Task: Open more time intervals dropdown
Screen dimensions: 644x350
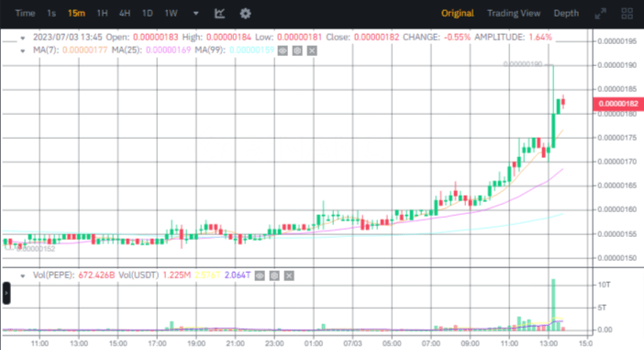Action: 196,14
